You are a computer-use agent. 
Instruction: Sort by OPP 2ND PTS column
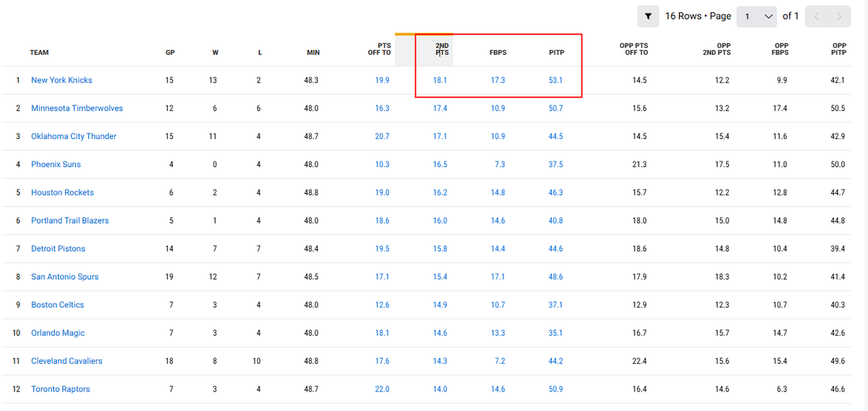coord(717,49)
